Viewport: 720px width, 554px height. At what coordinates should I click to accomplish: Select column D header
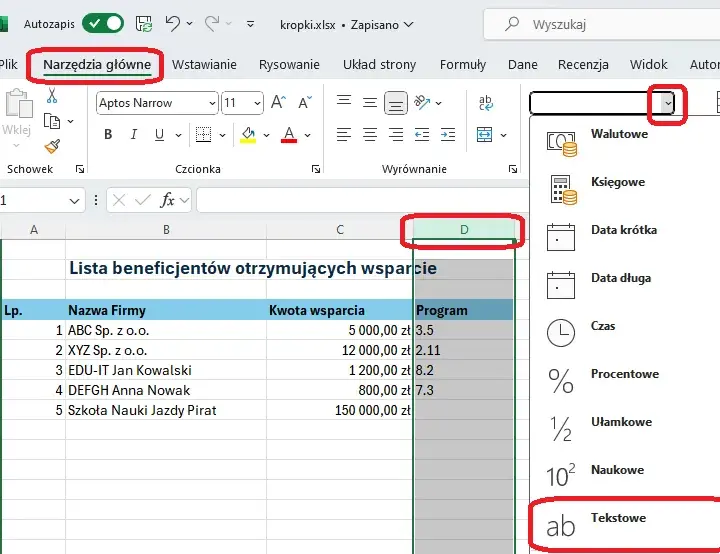pos(464,230)
